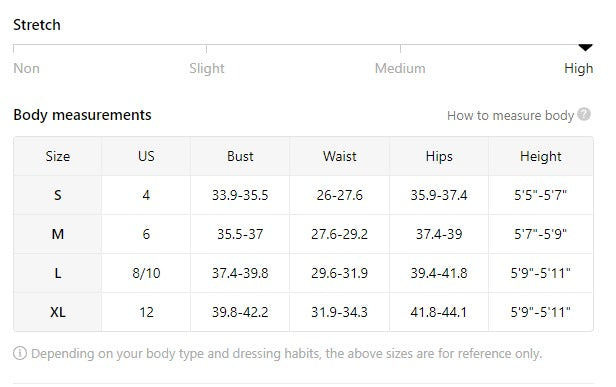Open How to measure body link
The image size is (616, 387).
click(510, 115)
